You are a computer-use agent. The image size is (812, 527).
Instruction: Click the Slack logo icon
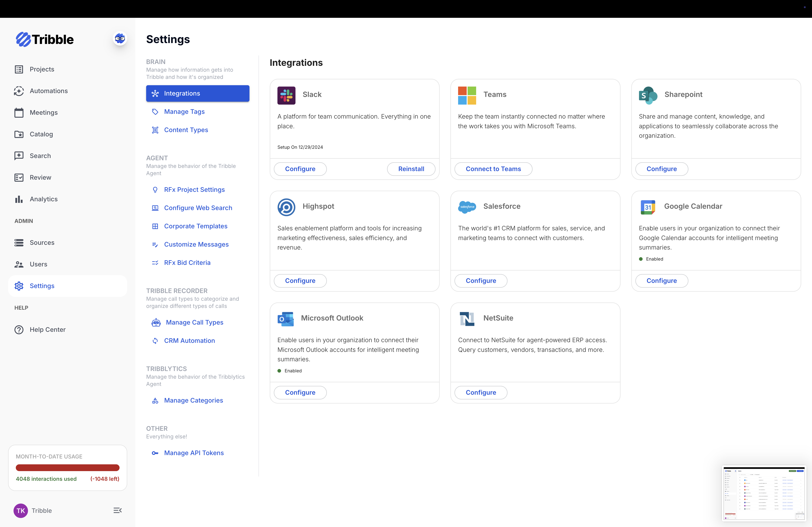(x=286, y=95)
